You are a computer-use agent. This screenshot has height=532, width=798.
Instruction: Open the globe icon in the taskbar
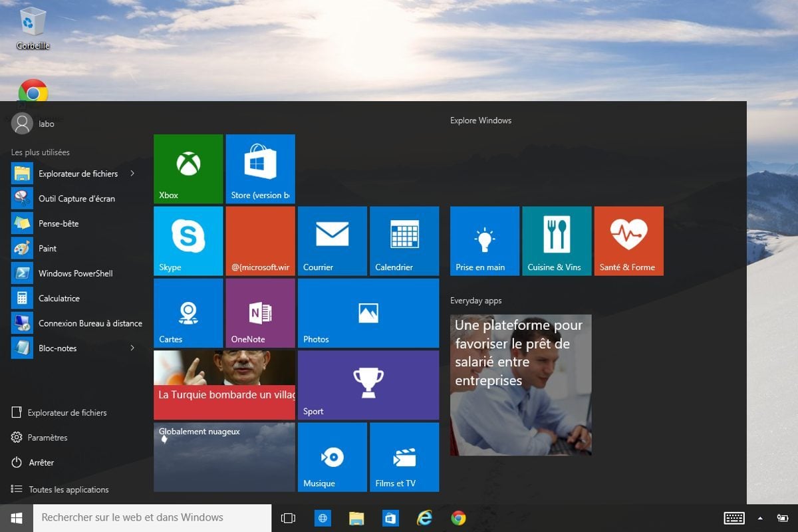[323, 518]
